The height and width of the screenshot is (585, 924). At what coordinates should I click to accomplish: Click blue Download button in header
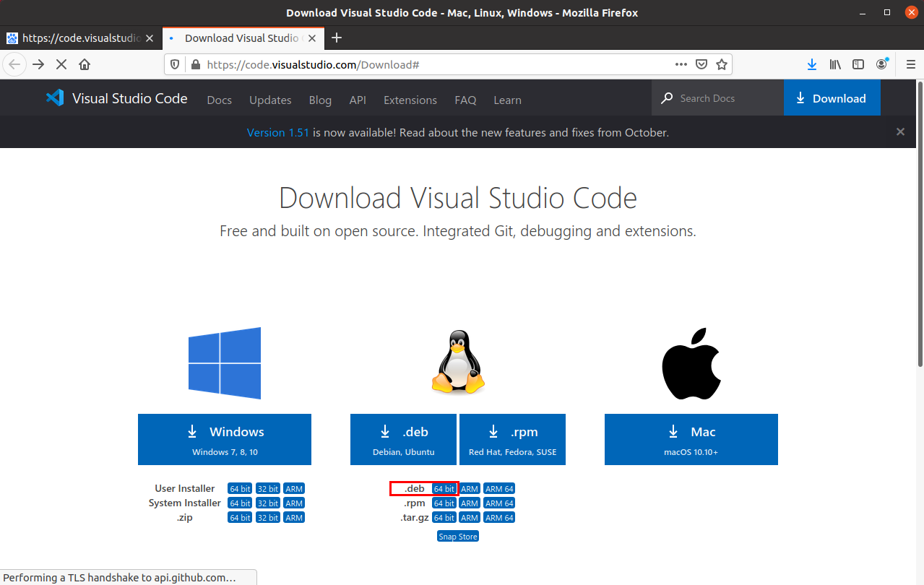[832, 97]
